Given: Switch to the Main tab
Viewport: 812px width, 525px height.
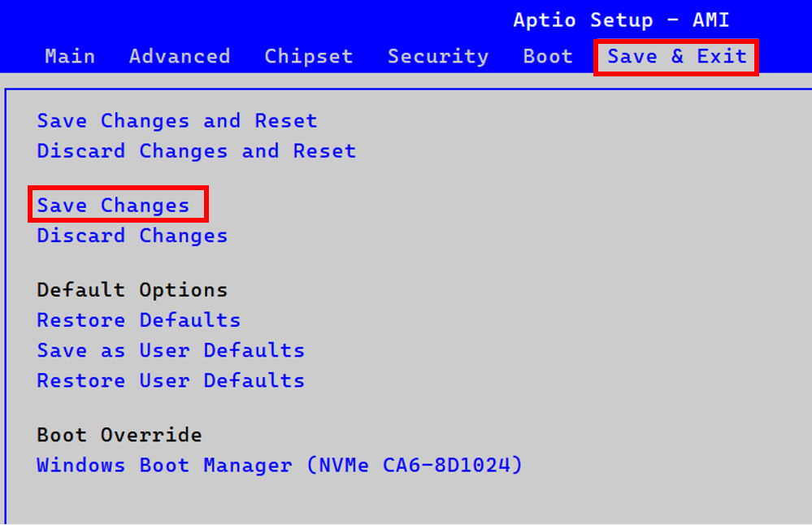Looking at the screenshot, I should pos(70,56).
